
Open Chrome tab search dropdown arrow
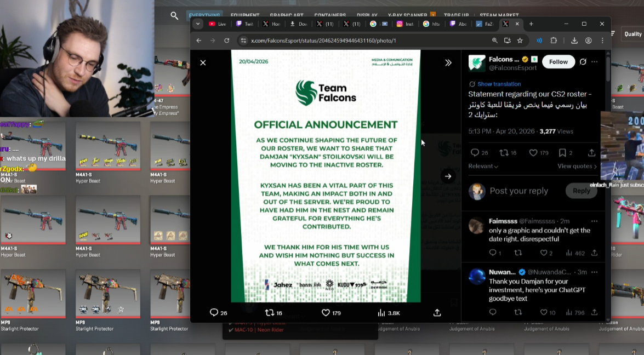pyautogui.click(x=198, y=24)
